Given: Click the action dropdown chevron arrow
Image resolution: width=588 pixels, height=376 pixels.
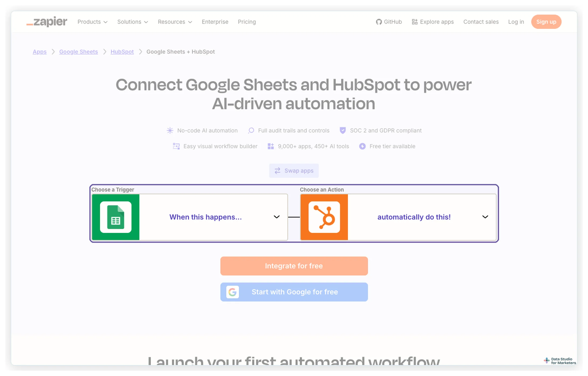Looking at the screenshot, I should click(x=485, y=217).
